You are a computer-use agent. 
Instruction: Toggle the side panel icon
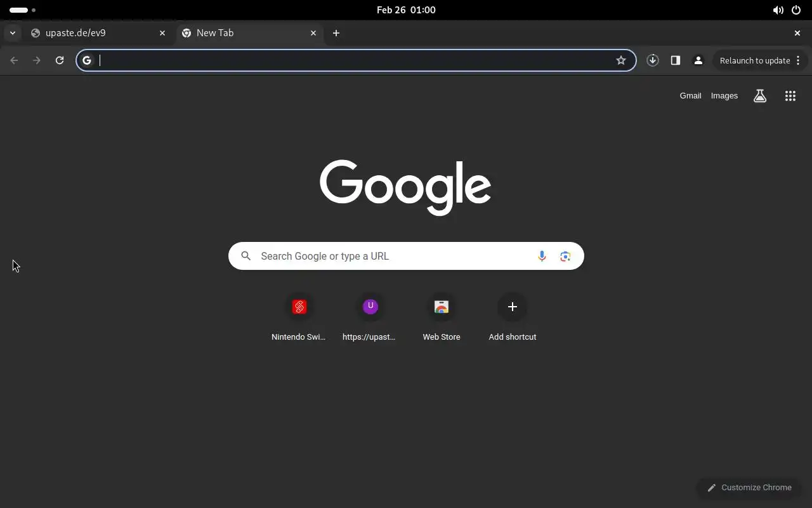[676, 60]
